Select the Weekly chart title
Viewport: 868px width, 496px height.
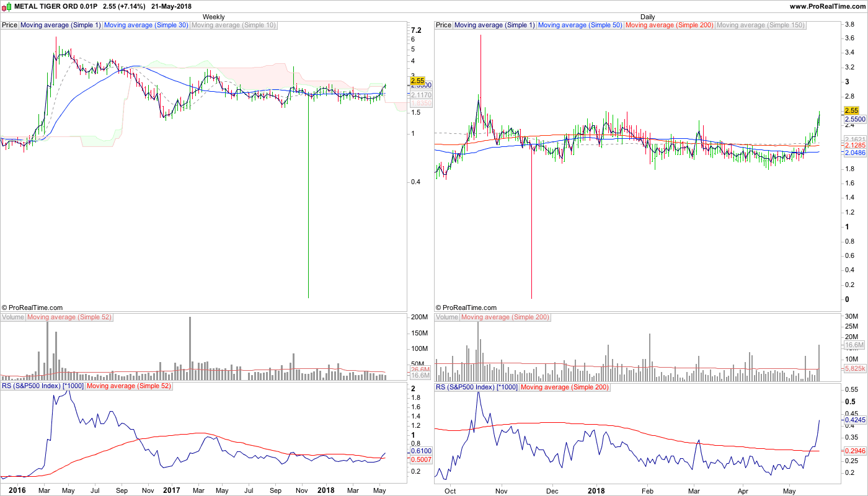(214, 17)
